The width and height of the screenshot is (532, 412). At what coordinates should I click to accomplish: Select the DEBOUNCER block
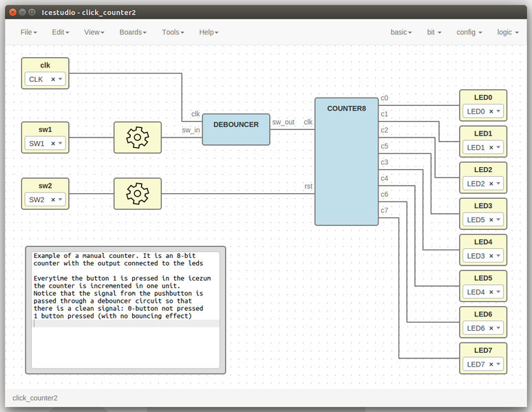click(x=236, y=129)
